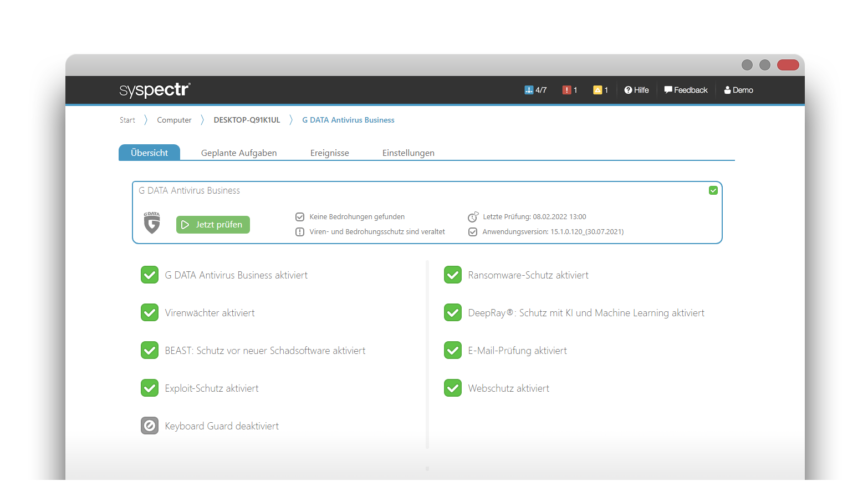The width and height of the screenshot is (868, 501).
Task: Open the Hilfe help link
Action: (x=636, y=90)
